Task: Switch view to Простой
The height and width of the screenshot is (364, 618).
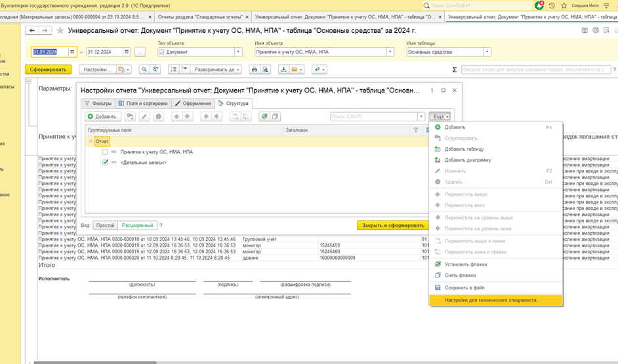Action: 105,226
